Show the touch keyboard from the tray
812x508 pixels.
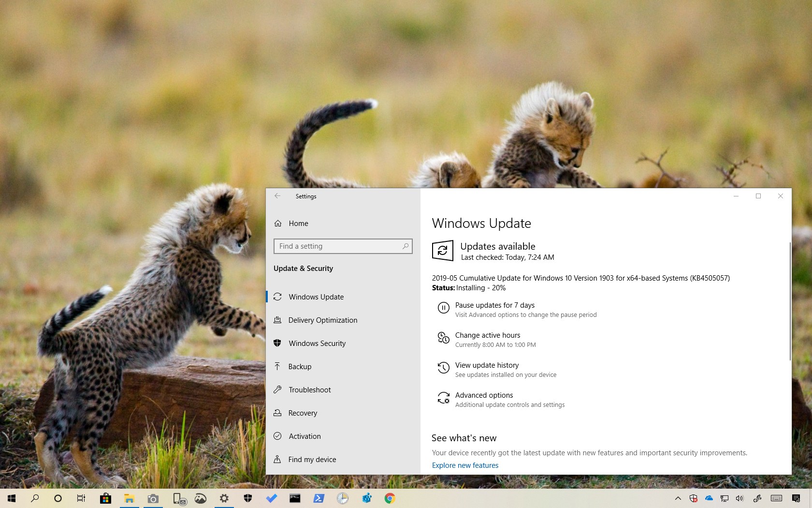click(777, 498)
